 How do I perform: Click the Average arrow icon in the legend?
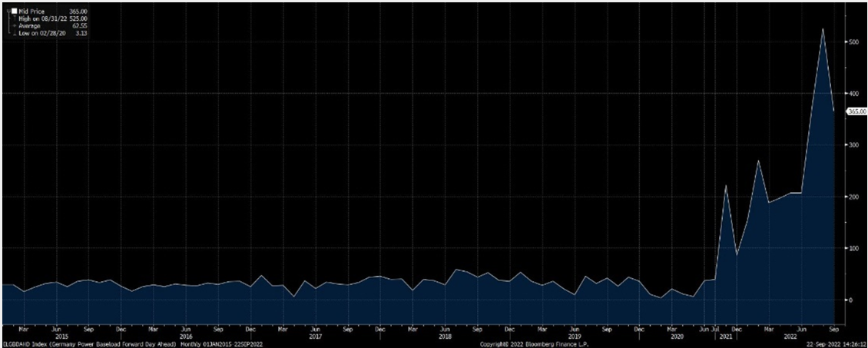[x=15, y=26]
